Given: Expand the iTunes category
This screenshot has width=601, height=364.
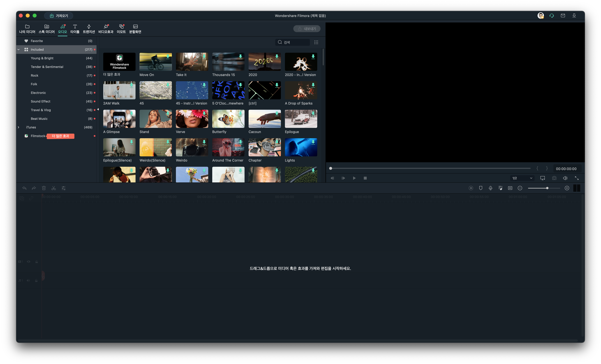Looking at the screenshot, I should point(19,127).
